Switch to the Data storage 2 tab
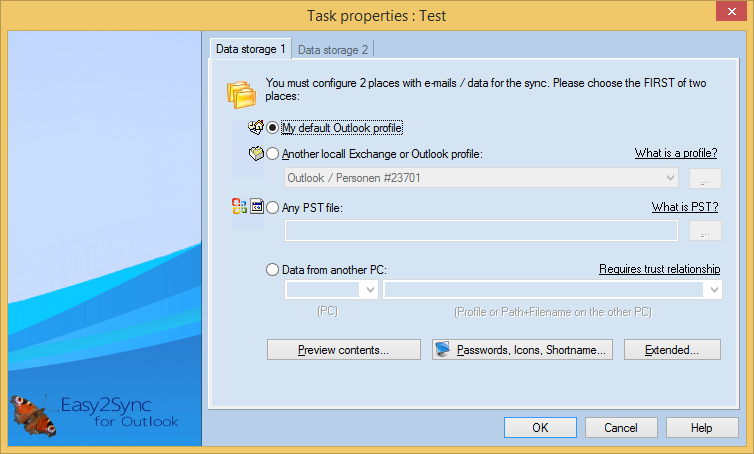 (x=333, y=49)
